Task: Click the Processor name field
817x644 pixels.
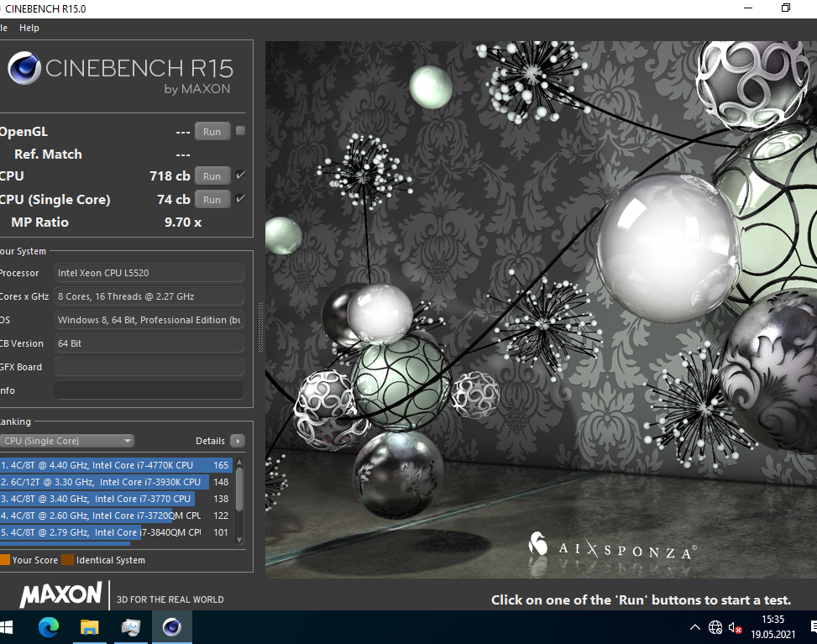Action: [x=149, y=273]
